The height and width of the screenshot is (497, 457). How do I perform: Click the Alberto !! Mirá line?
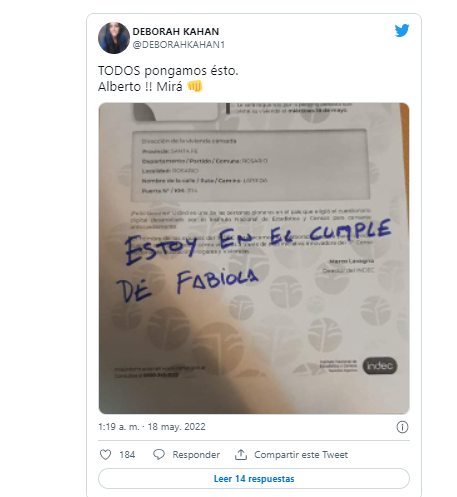[140, 87]
